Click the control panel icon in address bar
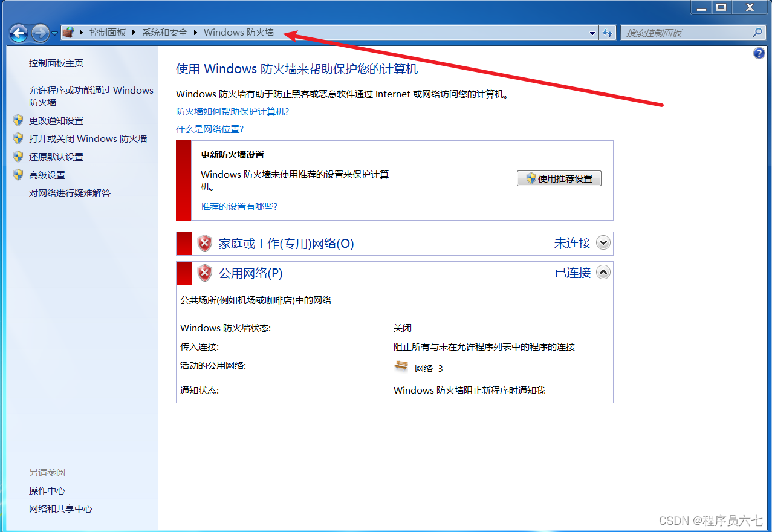Image resolution: width=772 pixels, height=532 pixels. tap(68, 32)
